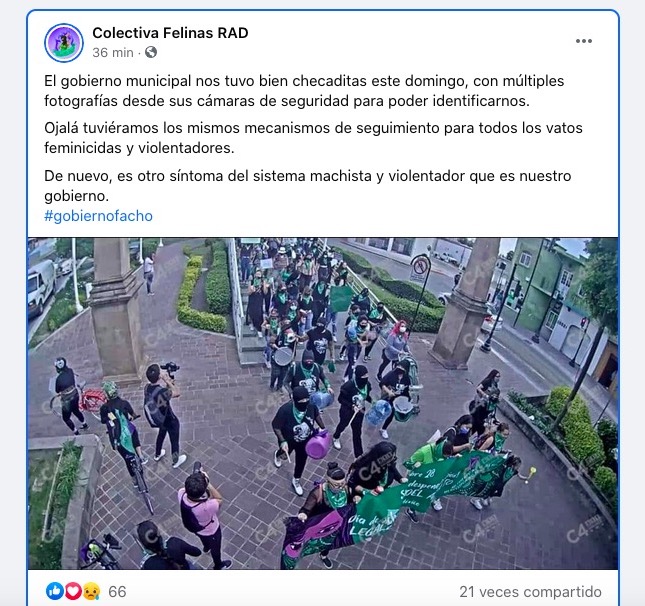Screen dimensions: 645x606
Task: Open Colectiva Felinas RAD profile picture
Action: (x=64, y=43)
